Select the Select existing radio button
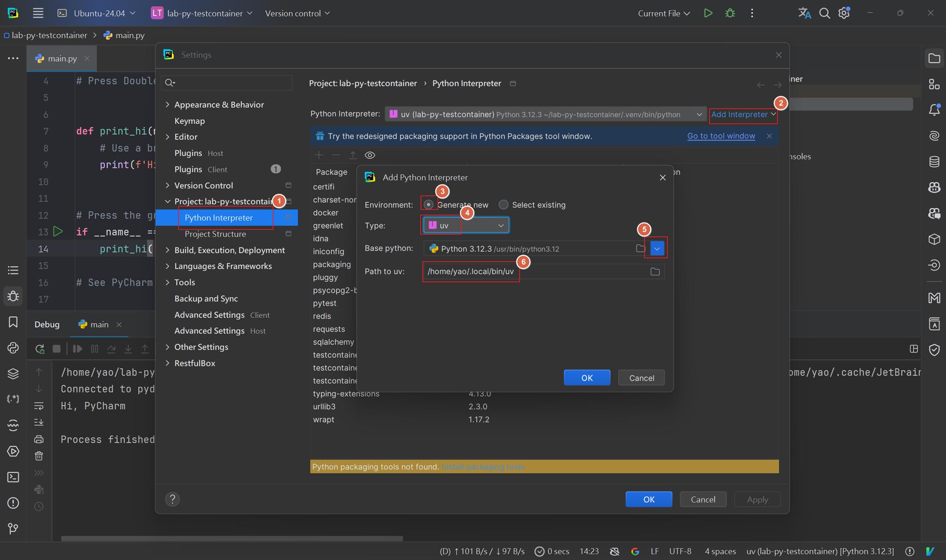 (503, 205)
